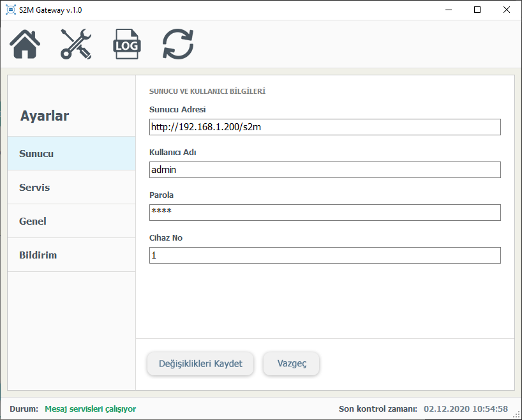Screen dimensions: 522x420
Task: Open the Genel settings tab
Action: 71,221
